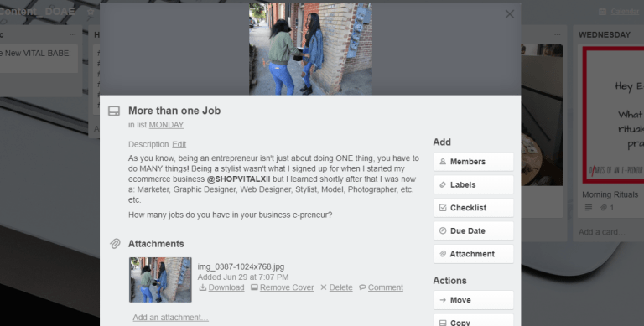Viewport: 644px width, 326px height.
Task: Click the attachment filename img_0387-1024x768.jpg
Action: pos(241,266)
